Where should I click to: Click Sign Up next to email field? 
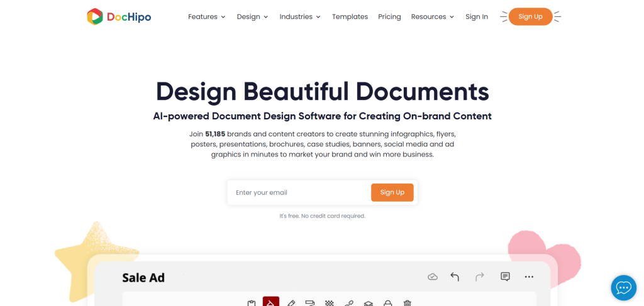point(392,192)
